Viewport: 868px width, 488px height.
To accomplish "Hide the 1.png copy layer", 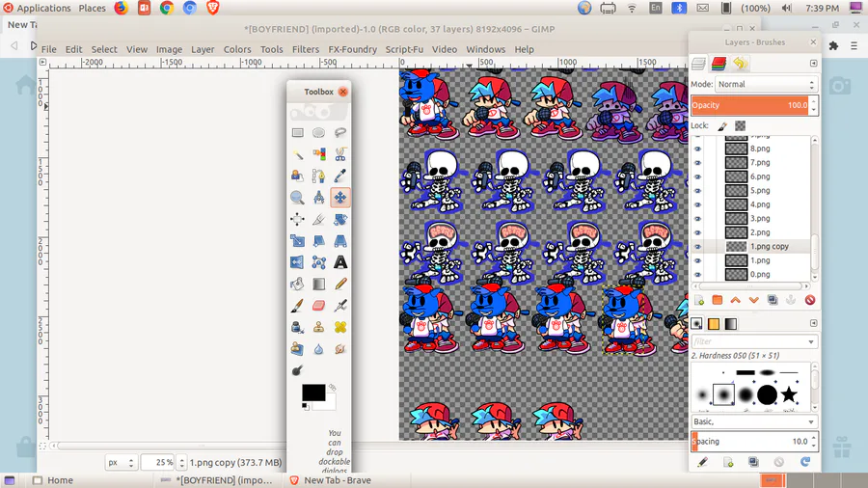I will pos(697,247).
